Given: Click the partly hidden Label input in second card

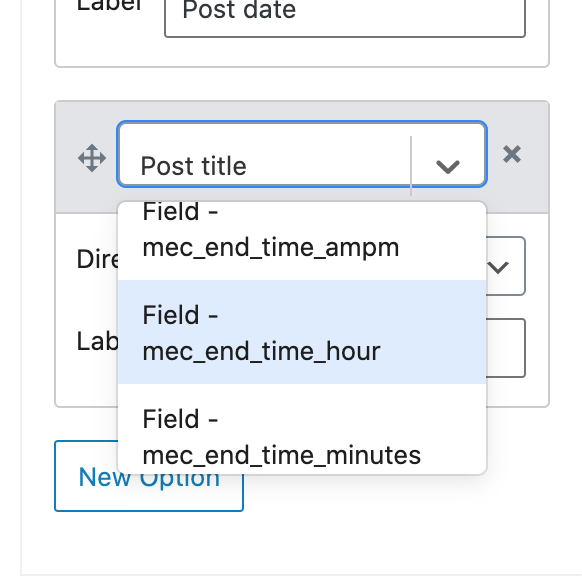Looking at the screenshot, I should pos(506,348).
